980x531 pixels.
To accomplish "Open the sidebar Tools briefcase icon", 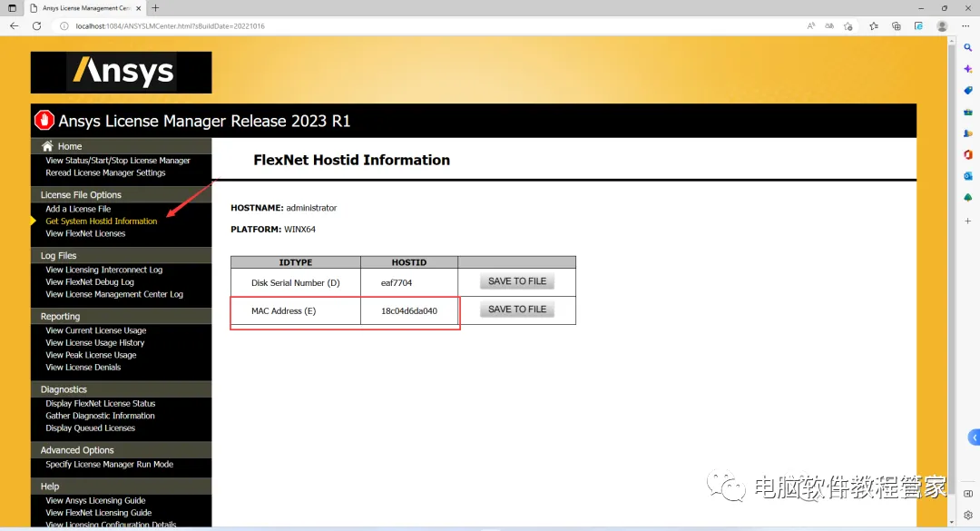I will [x=968, y=112].
